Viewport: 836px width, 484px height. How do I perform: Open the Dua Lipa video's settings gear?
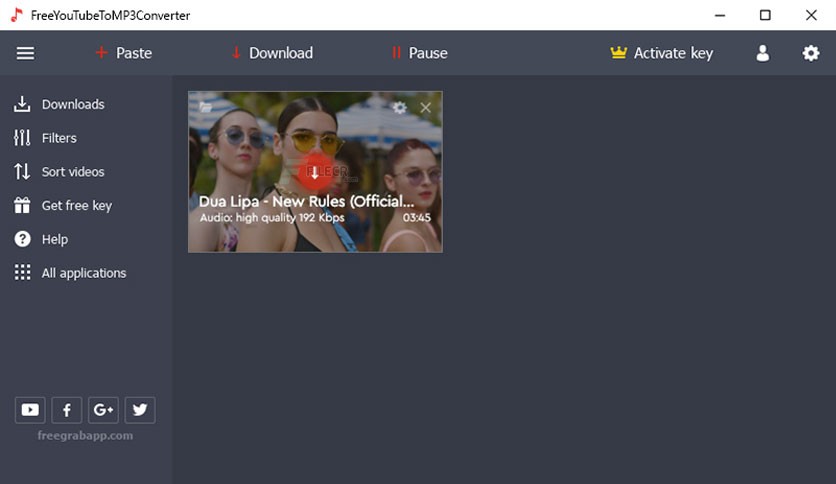tap(399, 108)
